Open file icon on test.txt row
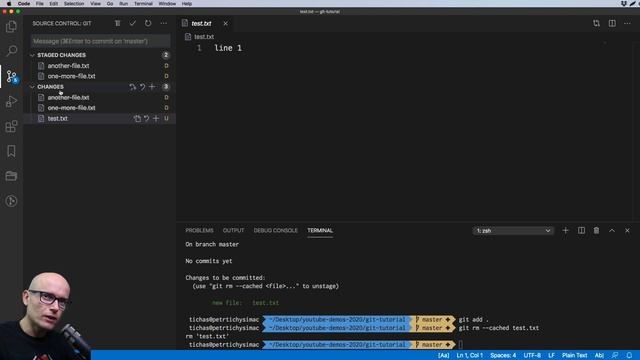 [137, 118]
